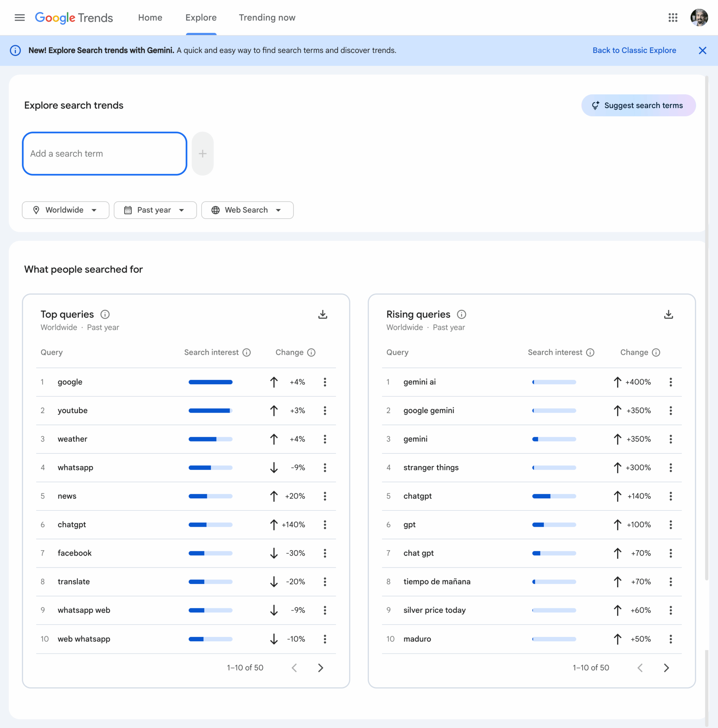Download the Rising queries data

669,314
